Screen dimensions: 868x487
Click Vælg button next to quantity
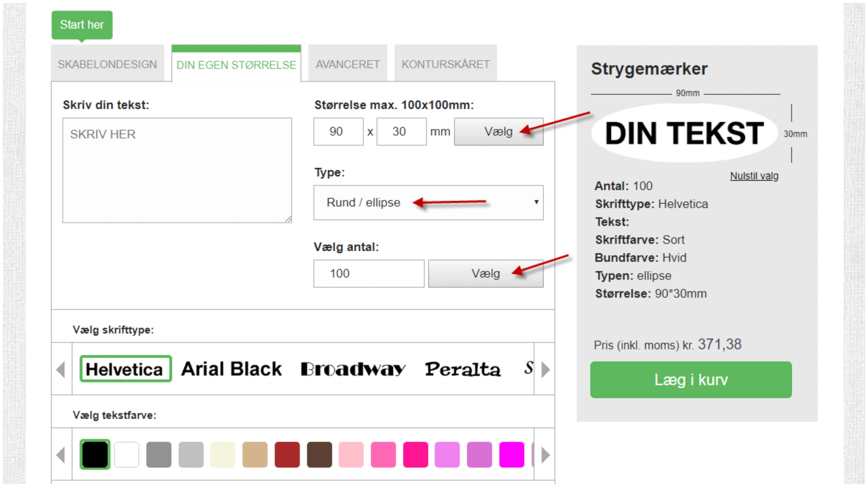tap(486, 274)
